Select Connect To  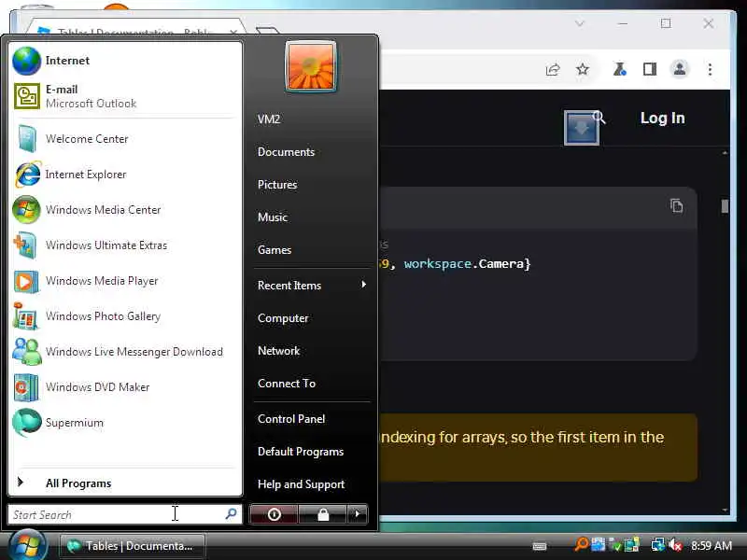[287, 384]
